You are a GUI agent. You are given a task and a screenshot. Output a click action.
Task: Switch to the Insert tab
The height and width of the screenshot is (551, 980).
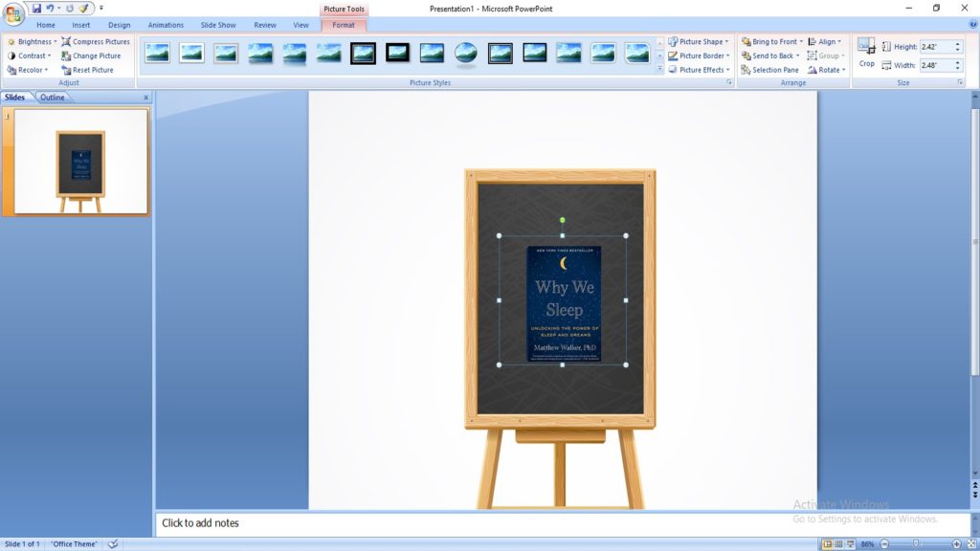click(x=80, y=25)
